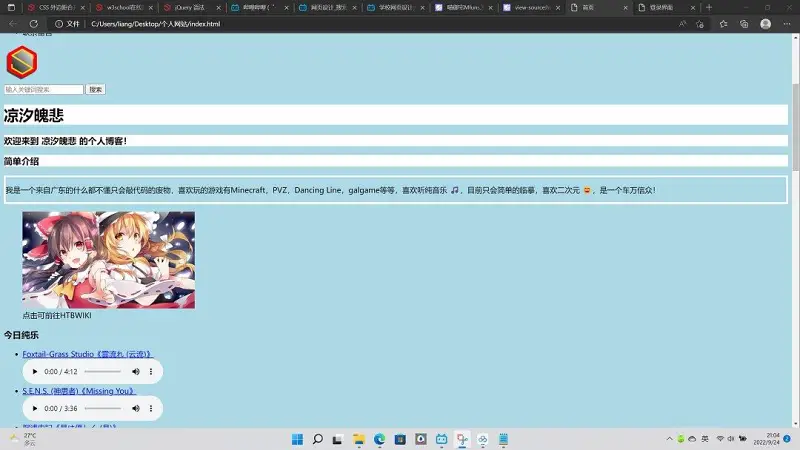This screenshot has height=450, width=800.
Task: Open the Touhou anime image link to THBWIKI
Action: 109,260
